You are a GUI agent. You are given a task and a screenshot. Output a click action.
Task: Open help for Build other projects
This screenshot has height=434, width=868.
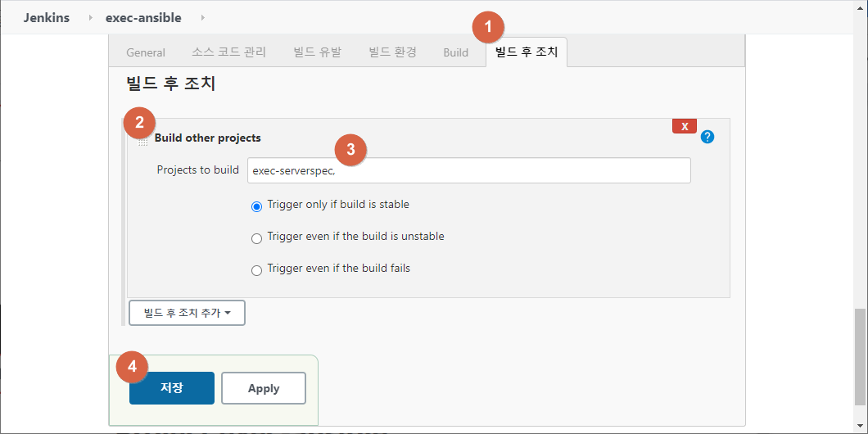(x=707, y=137)
